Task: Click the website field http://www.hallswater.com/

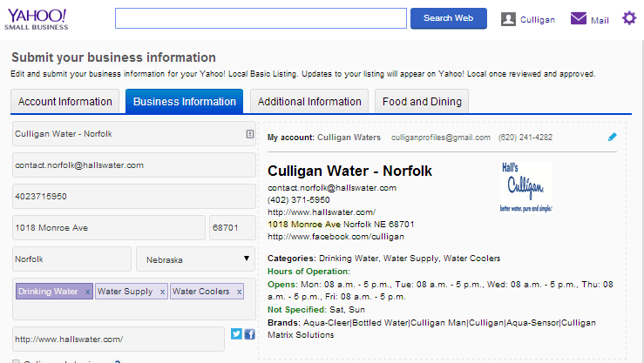Action: (119, 339)
